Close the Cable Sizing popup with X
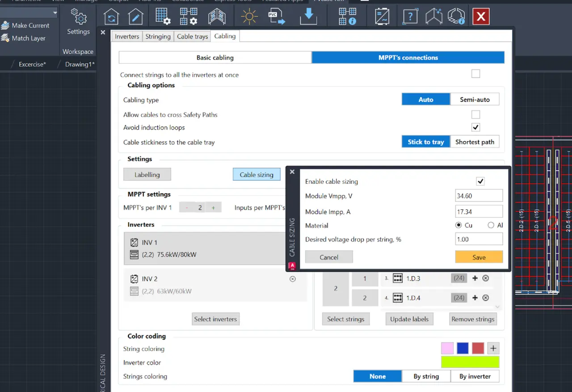 pyautogui.click(x=292, y=172)
